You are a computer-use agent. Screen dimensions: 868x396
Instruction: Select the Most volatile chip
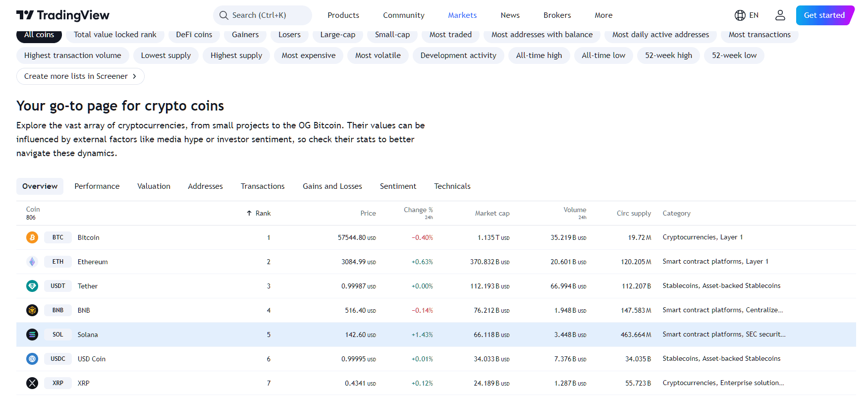click(378, 56)
